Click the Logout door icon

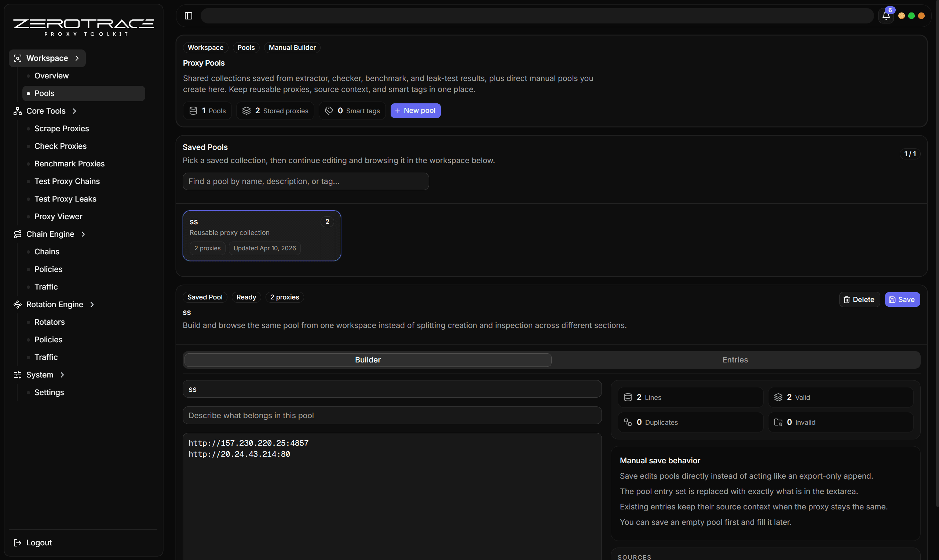pyautogui.click(x=17, y=543)
